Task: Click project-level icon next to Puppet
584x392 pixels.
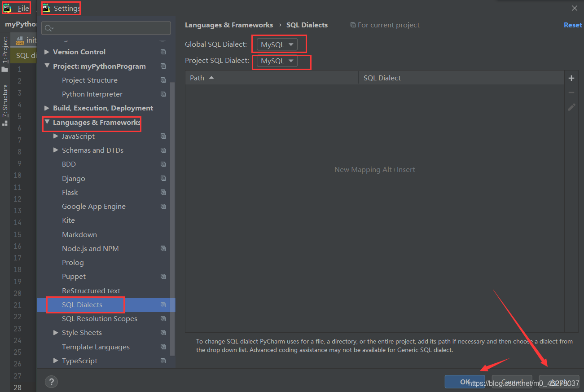Action: point(163,276)
